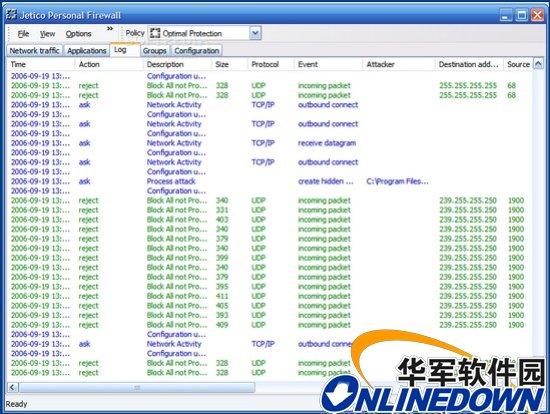This screenshot has width=550, height=414.
Task: Sort by the Size column header
Action: coord(230,64)
